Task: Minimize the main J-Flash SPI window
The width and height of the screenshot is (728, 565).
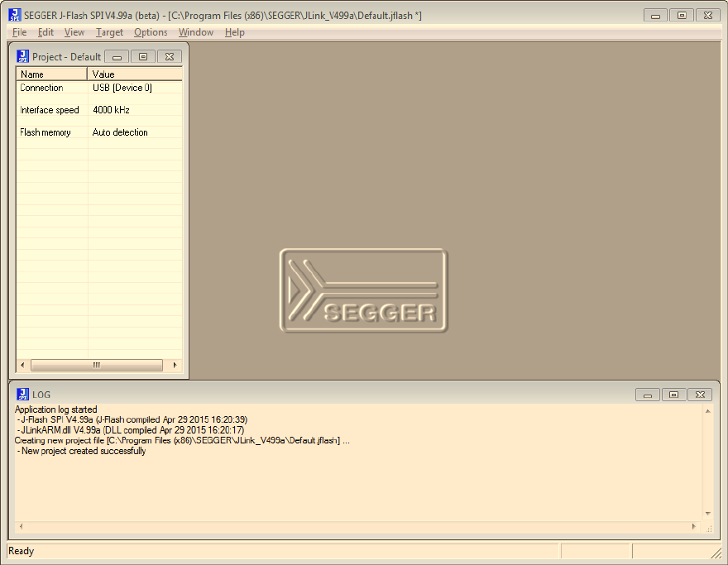Action: click(655, 16)
